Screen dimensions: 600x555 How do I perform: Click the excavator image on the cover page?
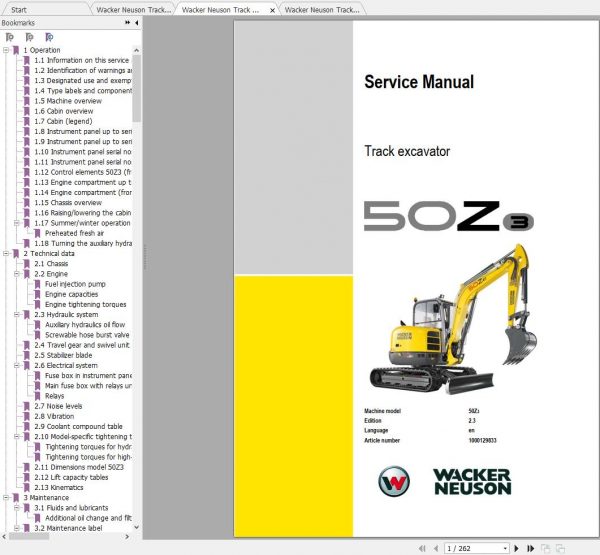(453, 320)
